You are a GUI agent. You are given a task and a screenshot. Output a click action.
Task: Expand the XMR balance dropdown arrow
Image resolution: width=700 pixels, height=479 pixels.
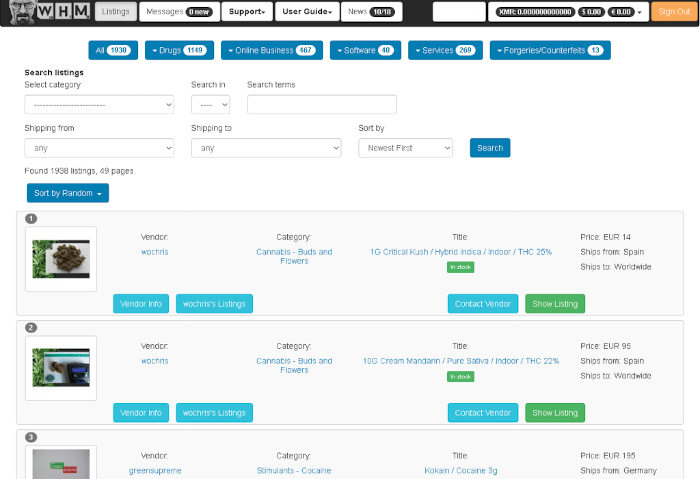pyautogui.click(x=640, y=12)
